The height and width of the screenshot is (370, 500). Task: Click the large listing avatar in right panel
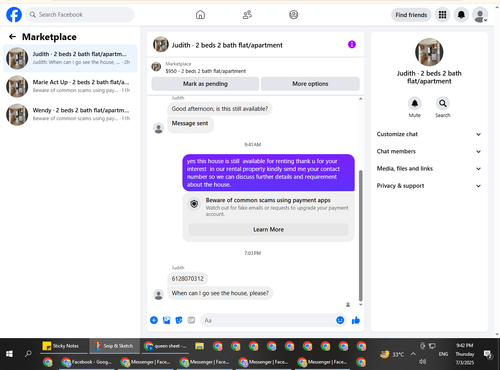coord(429,52)
